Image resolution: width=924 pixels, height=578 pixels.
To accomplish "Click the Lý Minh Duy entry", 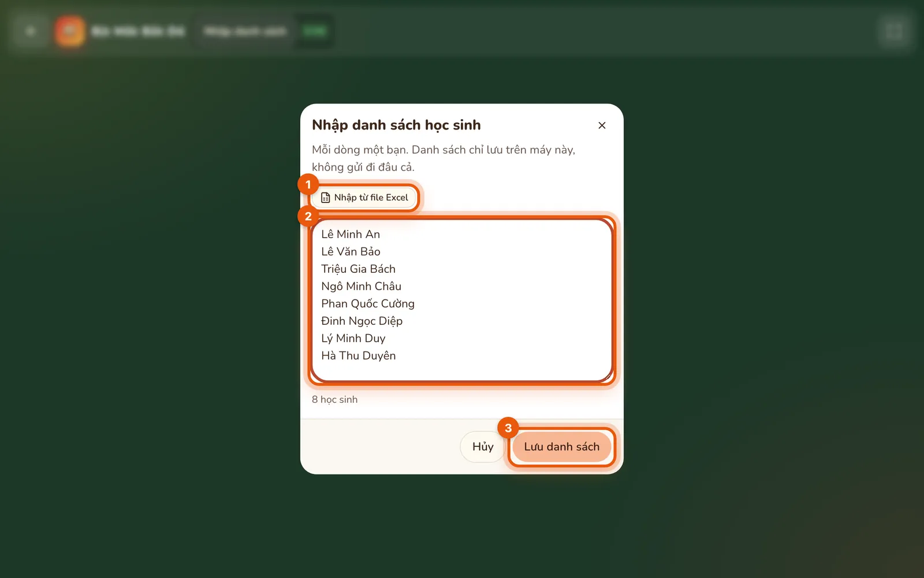I will point(353,338).
